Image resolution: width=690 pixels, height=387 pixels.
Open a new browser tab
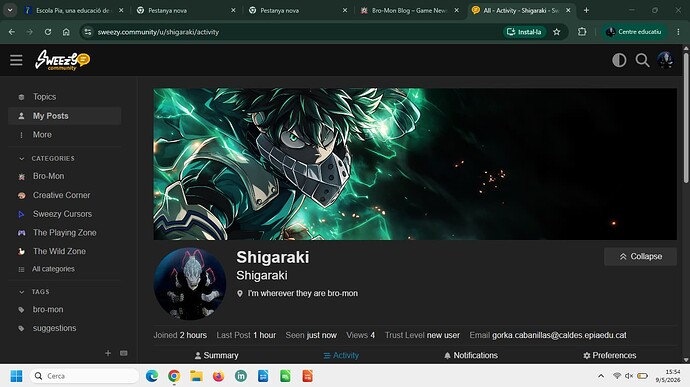586,10
